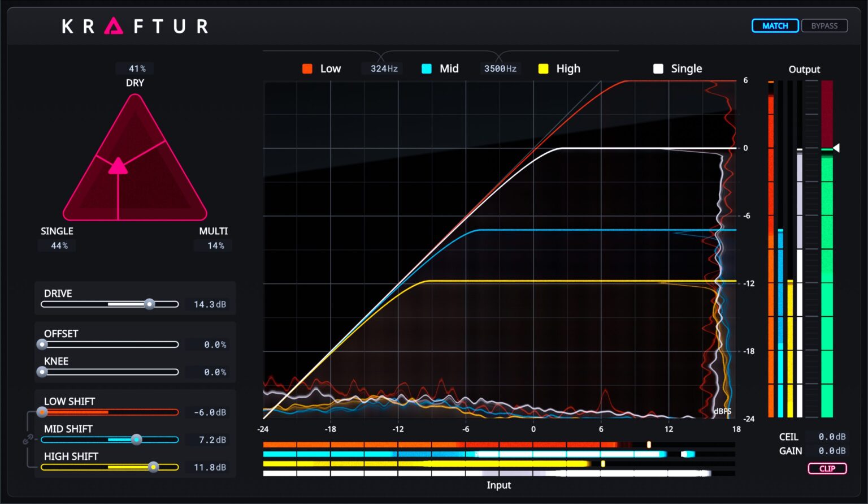Click the pink triangle mix handle

[118, 166]
